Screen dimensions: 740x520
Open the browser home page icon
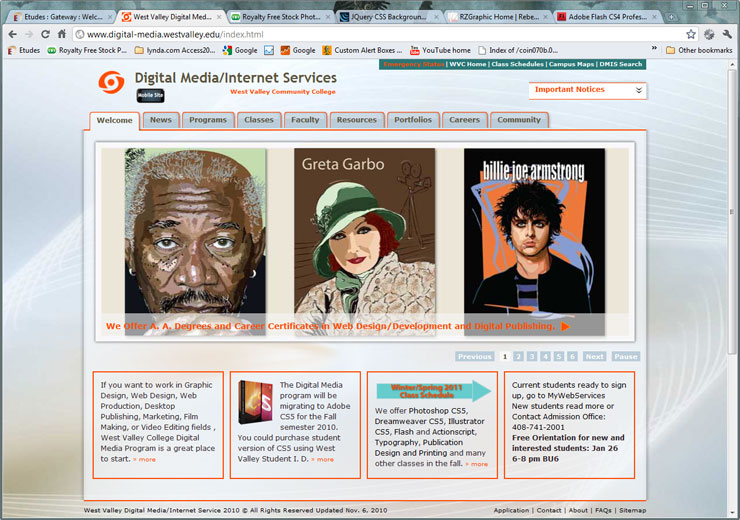coord(62,34)
